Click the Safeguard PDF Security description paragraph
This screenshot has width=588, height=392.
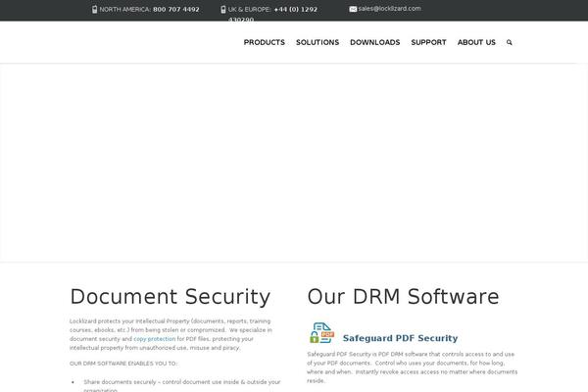pos(413,367)
